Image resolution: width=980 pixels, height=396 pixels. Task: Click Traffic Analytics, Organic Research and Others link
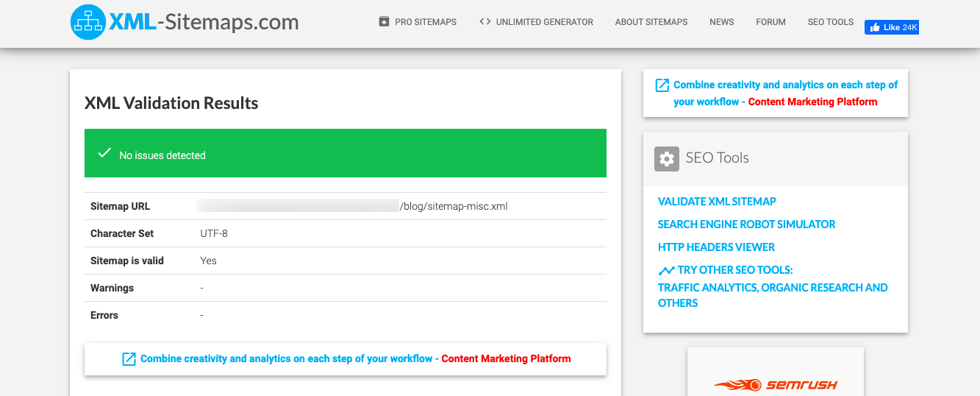[x=772, y=295]
